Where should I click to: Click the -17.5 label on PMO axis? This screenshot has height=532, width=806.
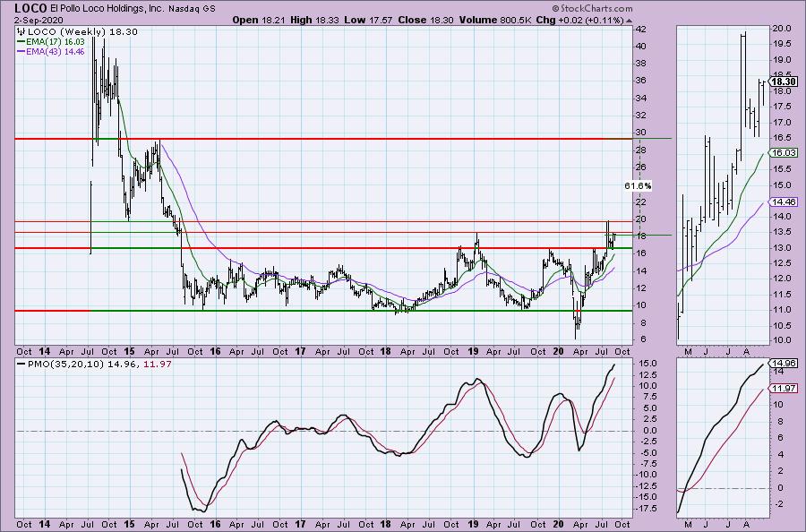pyautogui.click(x=644, y=509)
